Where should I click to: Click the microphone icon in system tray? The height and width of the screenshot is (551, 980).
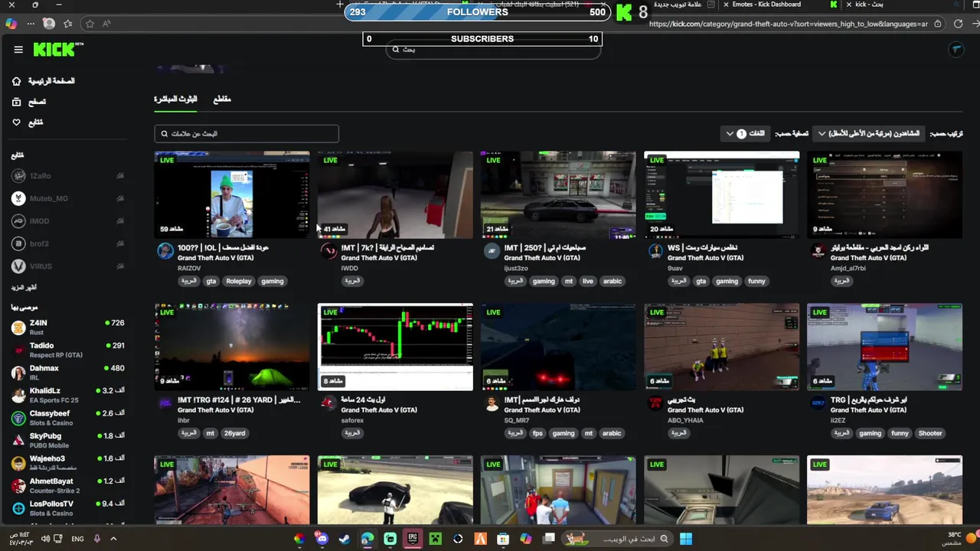pos(97,539)
